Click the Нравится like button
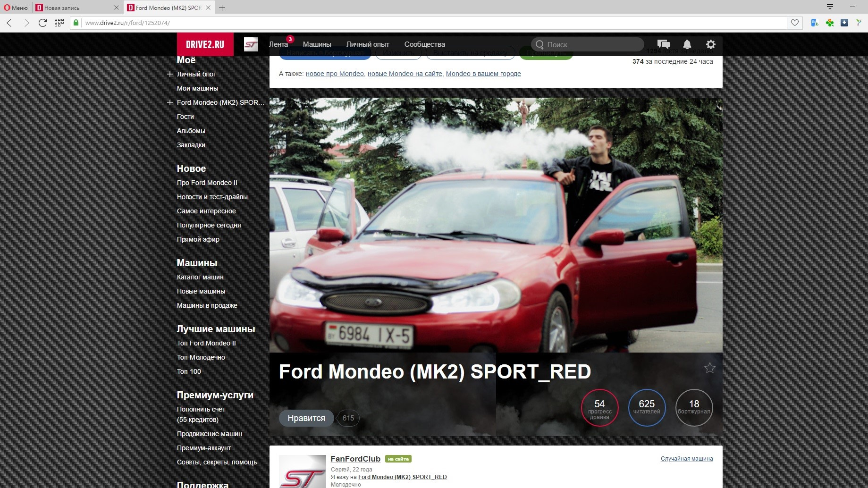 coord(306,418)
